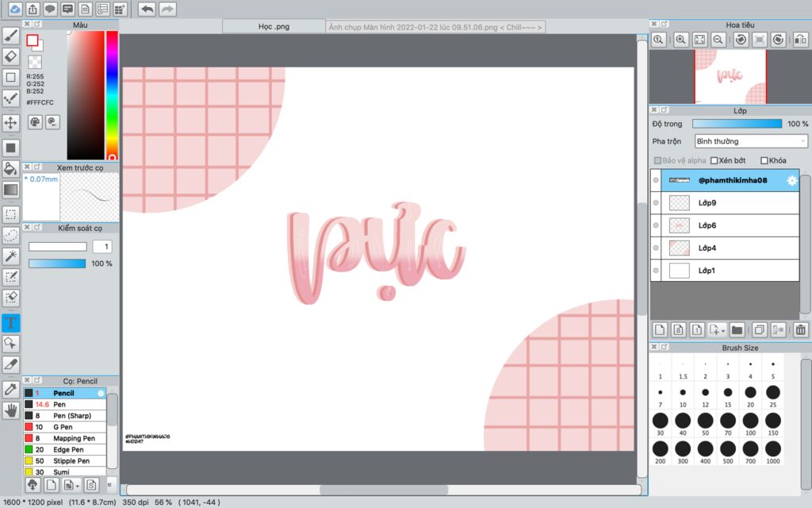Enable the Khóa checkbox
This screenshot has width=812, height=508.
tap(764, 160)
